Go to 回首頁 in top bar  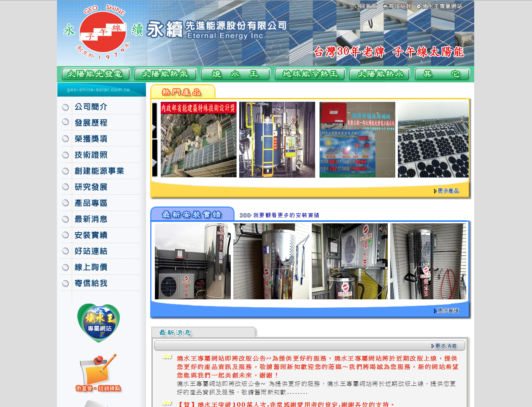click(x=365, y=6)
